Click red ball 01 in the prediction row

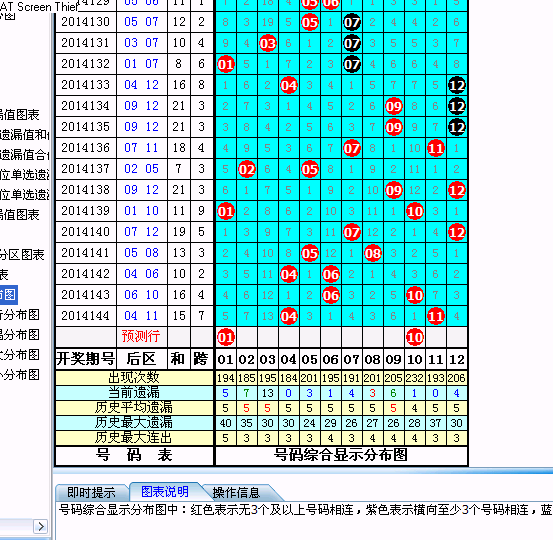226,338
